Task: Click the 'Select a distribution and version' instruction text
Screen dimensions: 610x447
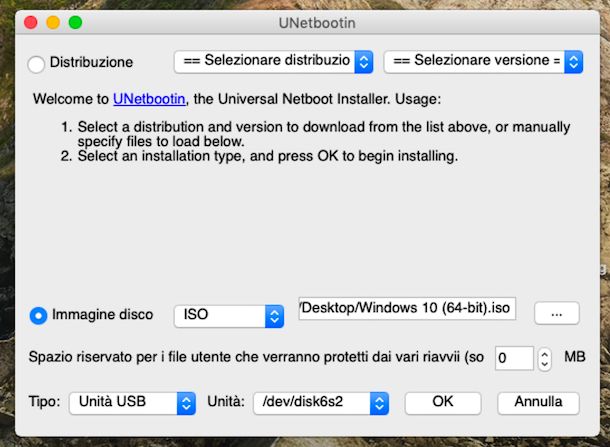Action: (324, 134)
